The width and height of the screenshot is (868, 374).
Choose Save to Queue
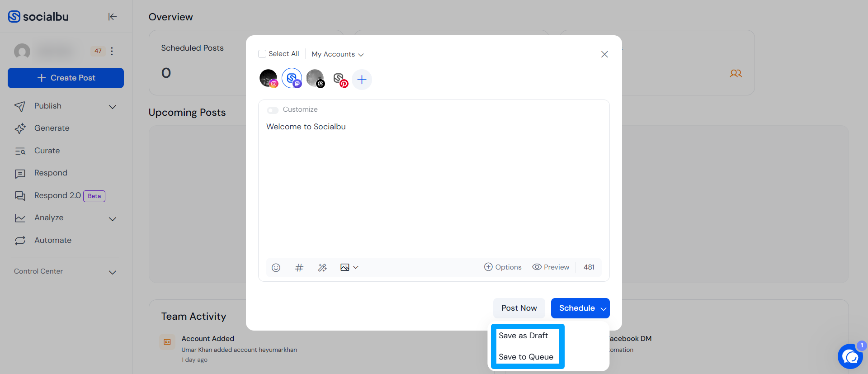click(526, 357)
